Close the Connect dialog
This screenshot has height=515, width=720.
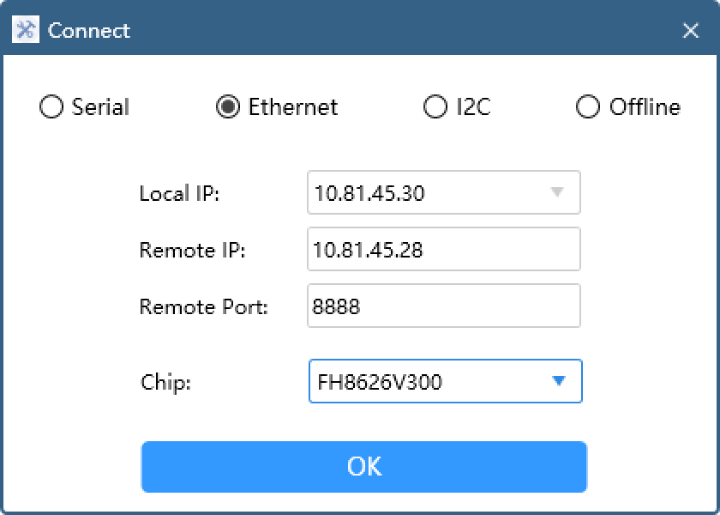(690, 31)
